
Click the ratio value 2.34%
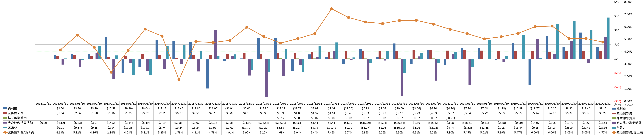click(111, 132)
